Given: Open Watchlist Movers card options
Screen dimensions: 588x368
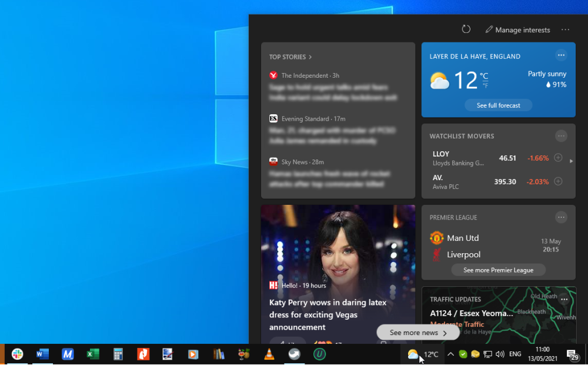Looking at the screenshot, I should tap(561, 136).
